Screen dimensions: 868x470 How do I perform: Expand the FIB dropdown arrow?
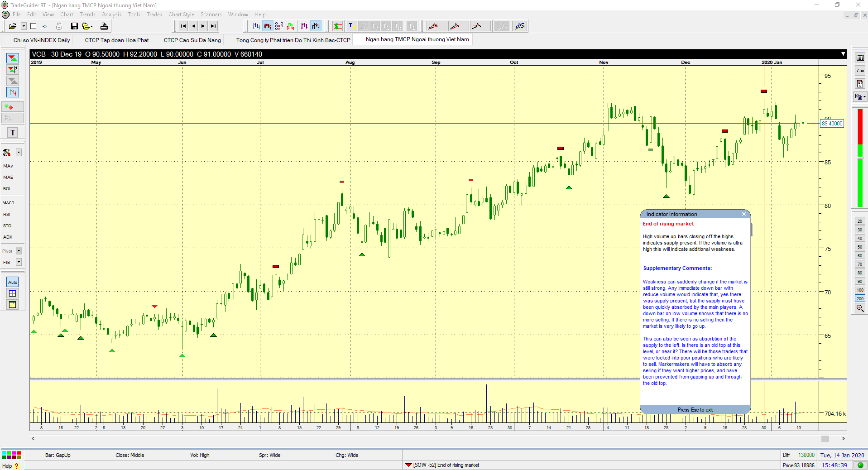(x=19, y=262)
